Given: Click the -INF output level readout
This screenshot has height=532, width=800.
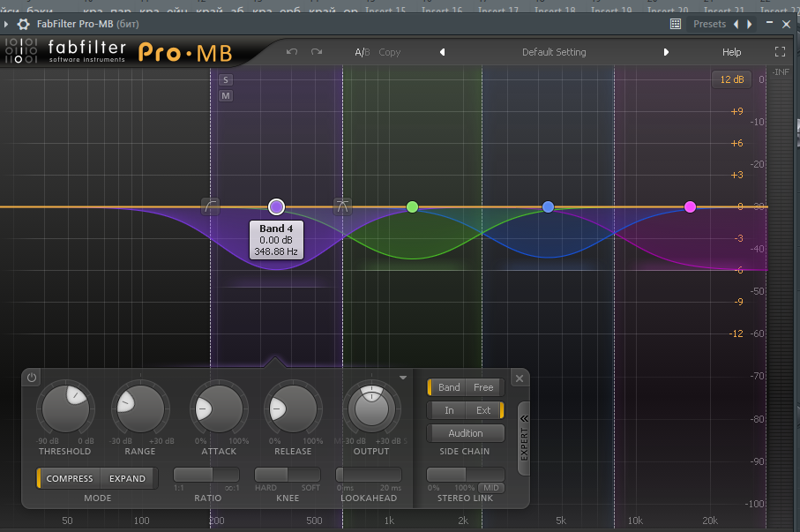Looking at the screenshot, I should tap(781, 72).
